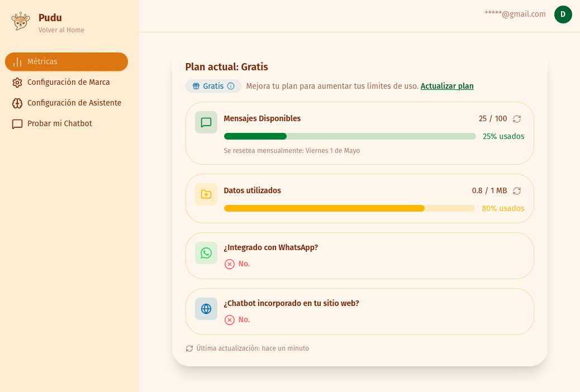Click the refresh icon beside Última actualización
Image resolution: width=580 pixels, height=392 pixels.
[x=189, y=348]
